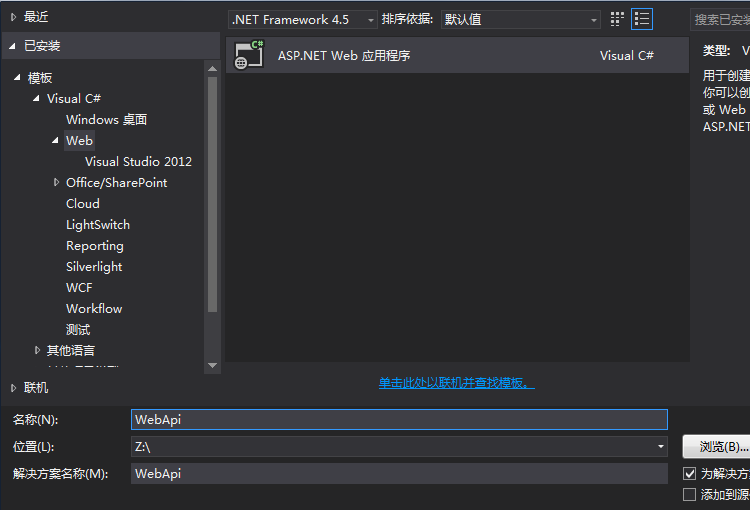The image size is (750, 510).
Task: Select the ASP.NET Web 应用程序 template row
Action: coord(458,55)
